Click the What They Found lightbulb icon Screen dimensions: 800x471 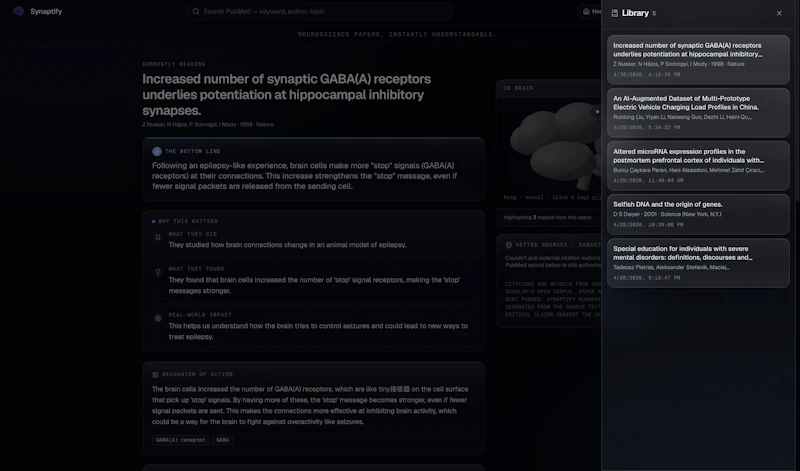[158, 272]
